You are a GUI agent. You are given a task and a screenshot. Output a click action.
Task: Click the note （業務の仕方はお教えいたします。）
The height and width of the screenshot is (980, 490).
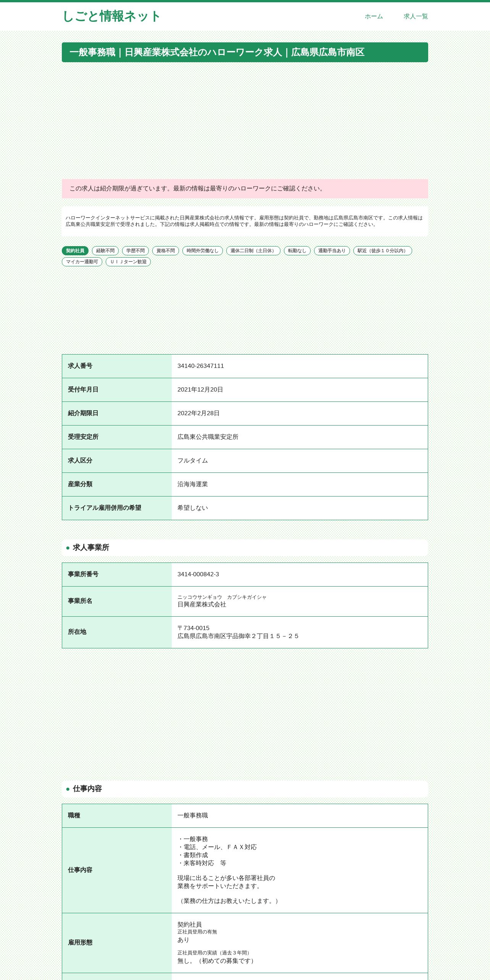[x=229, y=901]
